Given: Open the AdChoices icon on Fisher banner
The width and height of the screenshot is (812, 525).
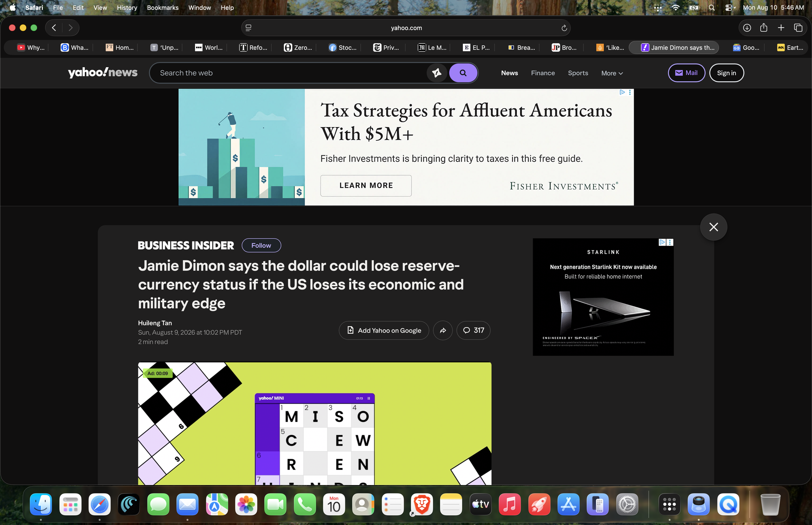Looking at the screenshot, I should point(622,92).
